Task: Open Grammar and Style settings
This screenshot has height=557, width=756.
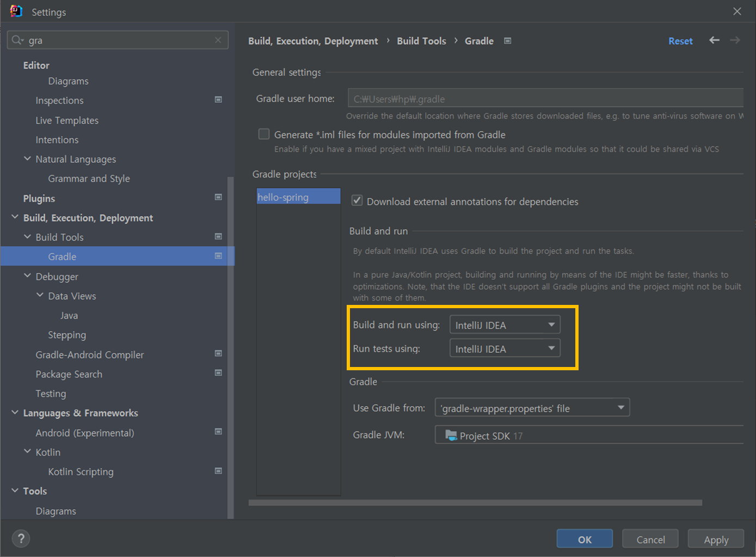Action: [89, 179]
